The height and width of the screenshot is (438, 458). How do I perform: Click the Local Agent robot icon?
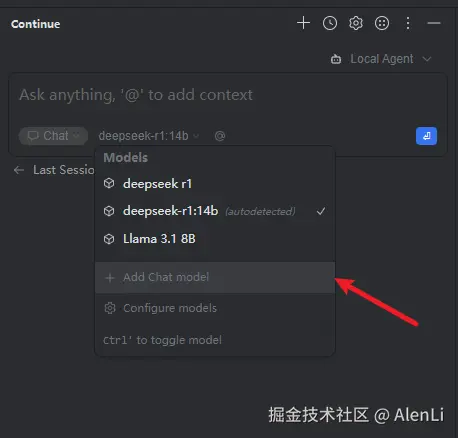(336, 59)
